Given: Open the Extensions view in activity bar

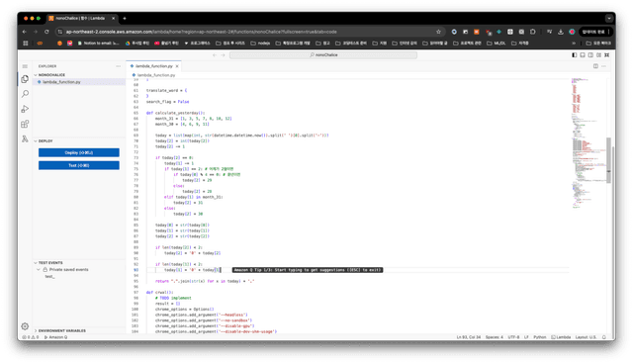Looking at the screenshot, I should (x=25, y=124).
